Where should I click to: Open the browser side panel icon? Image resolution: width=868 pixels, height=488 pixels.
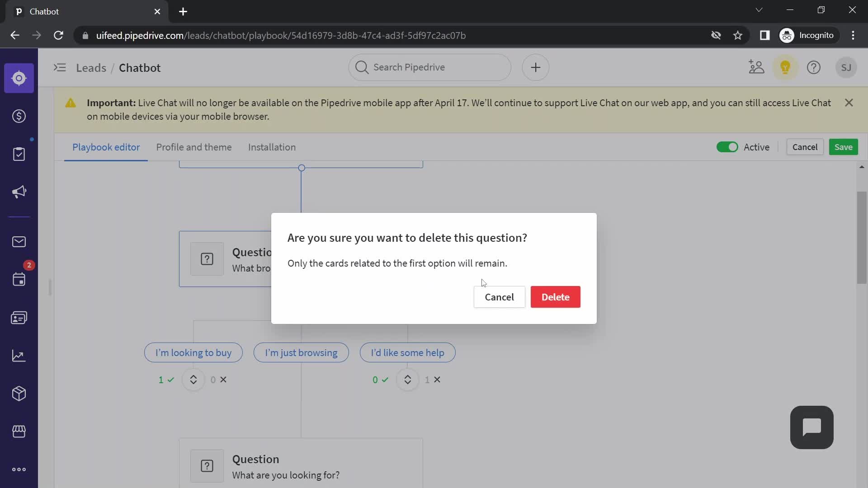pyautogui.click(x=764, y=35)
